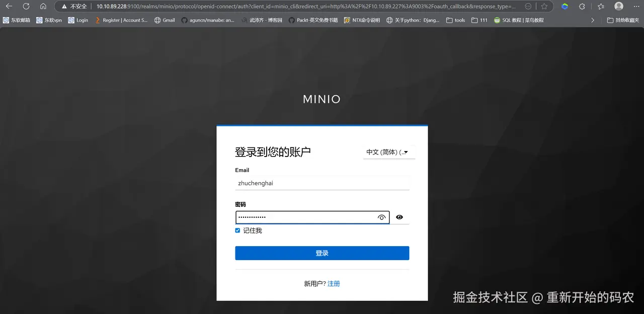Reveal password using the field's built-in eye icon
644x314 pixels.
pyautogui.click(x=381, y=217)
